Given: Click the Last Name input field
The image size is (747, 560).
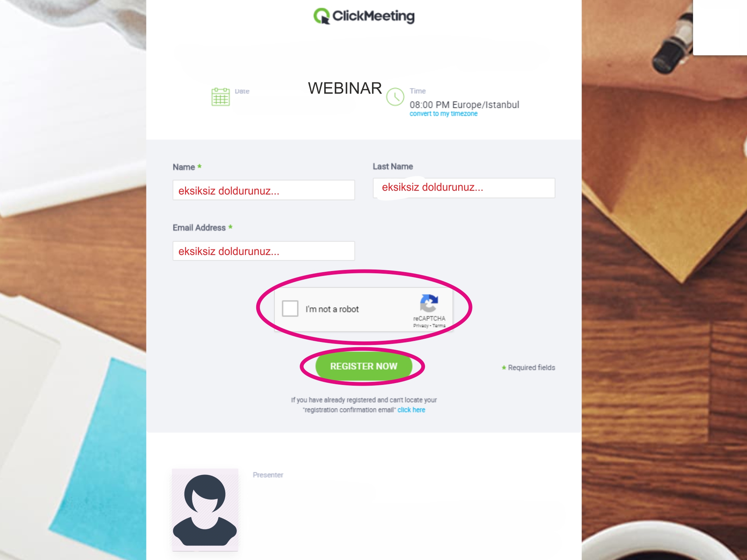Looking at the screenshot, I should [x=464, y=188].
